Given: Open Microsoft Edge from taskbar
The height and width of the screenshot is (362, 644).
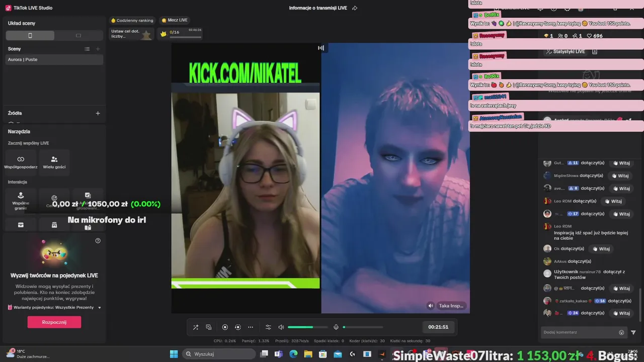Looking at the screenshot, I should 293,354.
